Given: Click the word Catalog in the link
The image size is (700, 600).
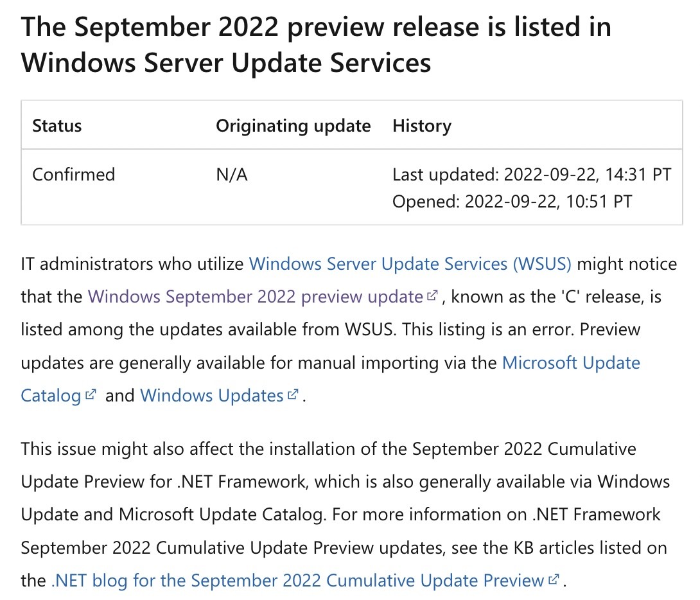Looking at the screenshot, I should 51,396.
